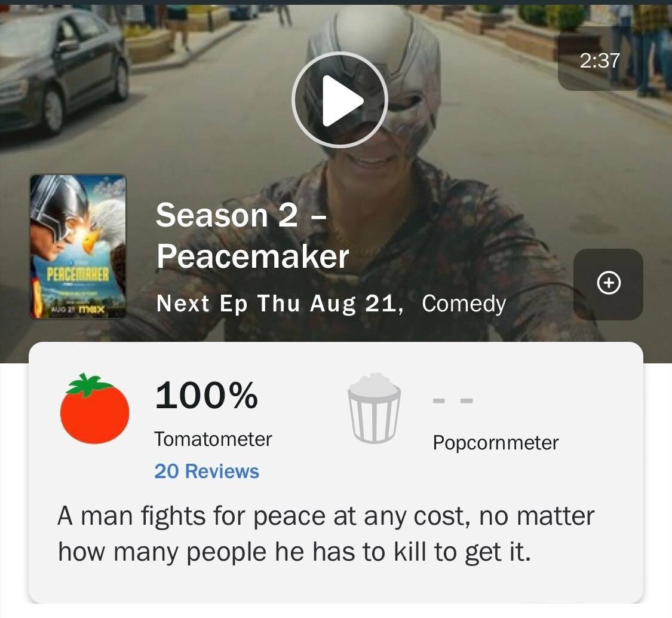Select the Popcornmeter label
672x618 pixels.
tap(496, 443)
